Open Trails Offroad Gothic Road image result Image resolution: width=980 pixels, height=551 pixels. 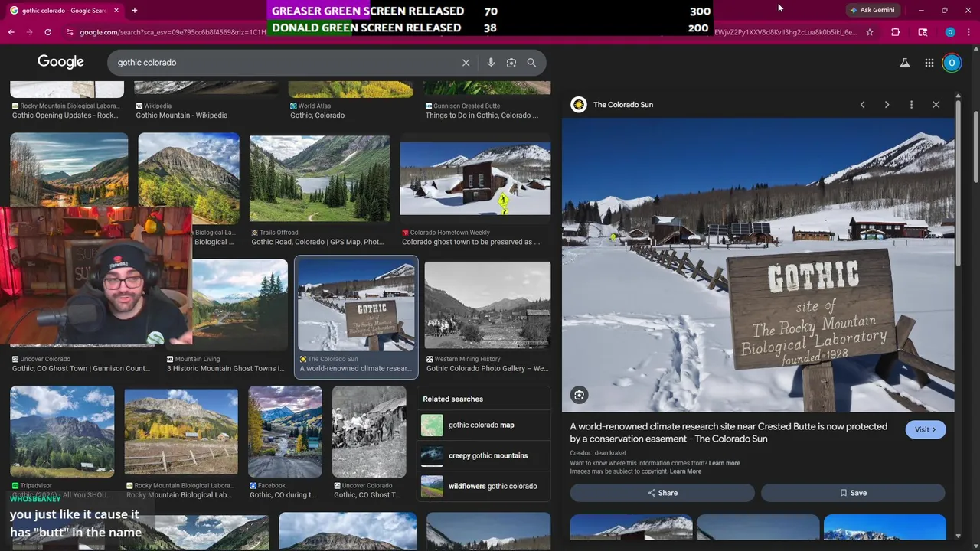pyautogui.click(x=319, y=178)
